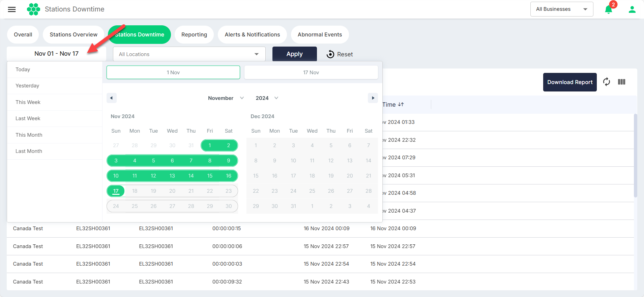
Task: Click the 17 Nov end date field
Action: click(x=311, y=72)
